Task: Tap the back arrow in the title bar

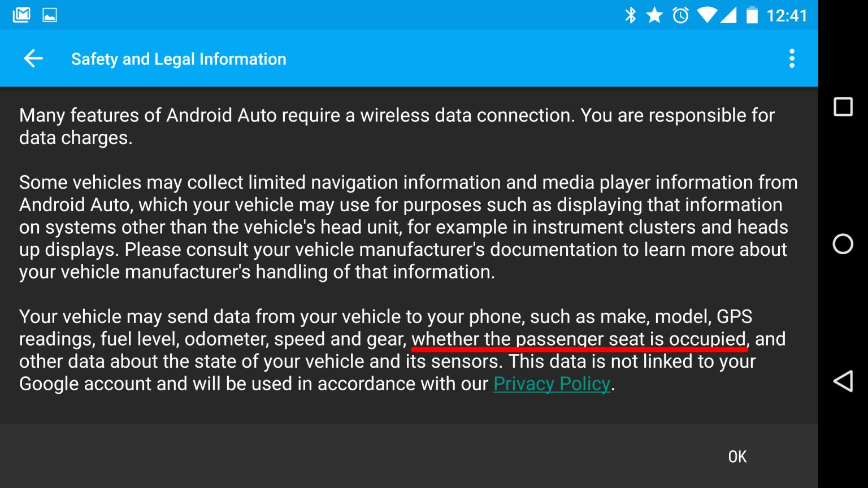Action: [32, 58]
